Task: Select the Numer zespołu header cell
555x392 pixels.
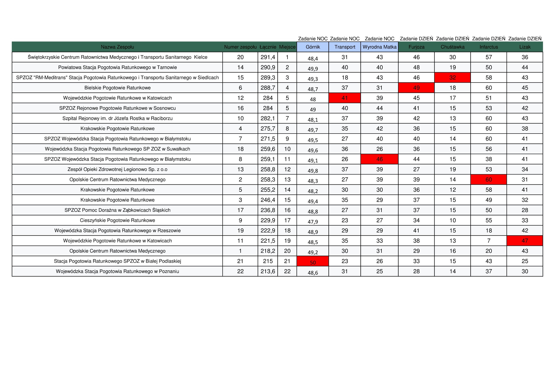Action: (240, 47)
